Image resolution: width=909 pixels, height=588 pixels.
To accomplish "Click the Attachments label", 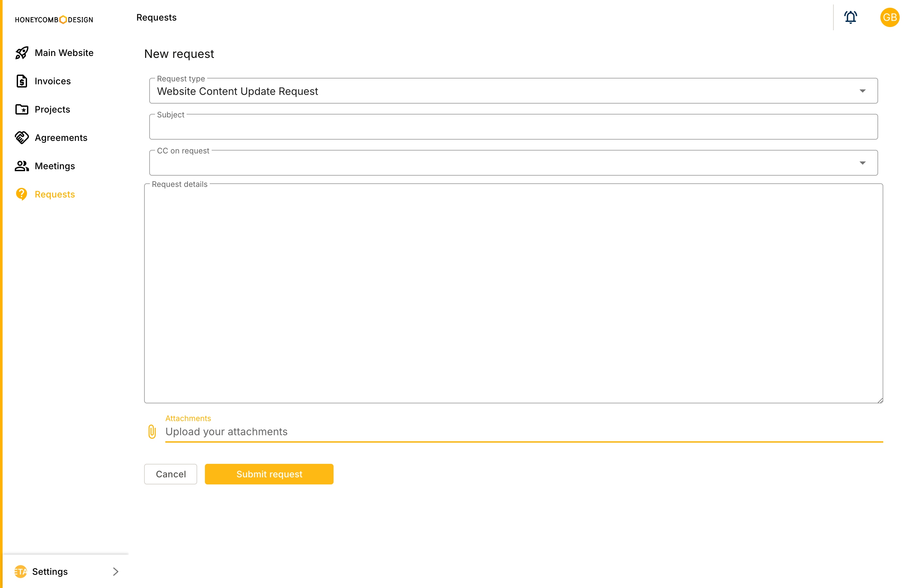I will [x=188, y=418].
